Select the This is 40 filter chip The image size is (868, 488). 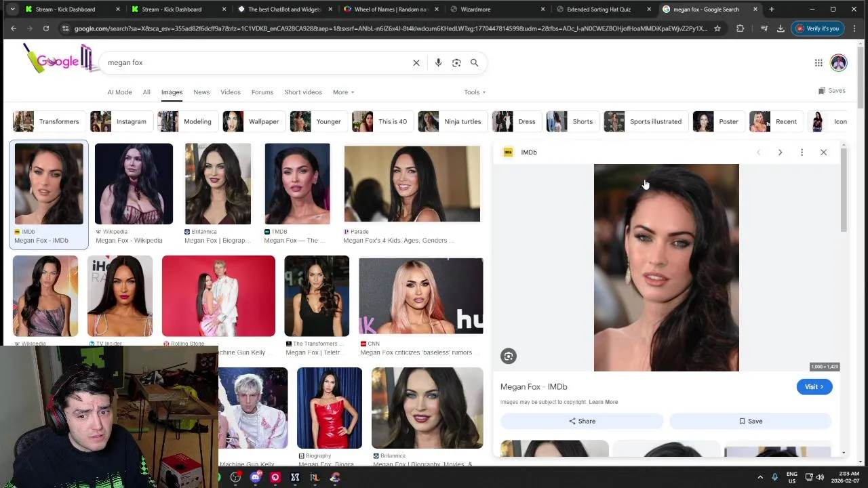[381, 121]
